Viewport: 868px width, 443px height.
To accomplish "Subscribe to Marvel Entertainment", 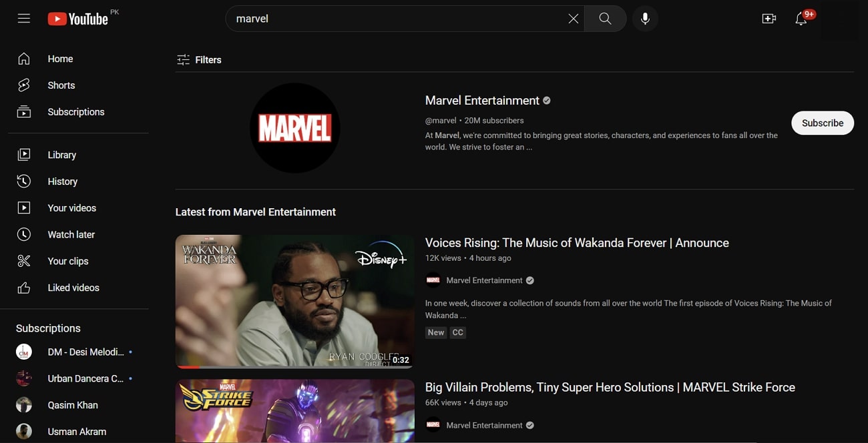I will [x=823, y=123].
